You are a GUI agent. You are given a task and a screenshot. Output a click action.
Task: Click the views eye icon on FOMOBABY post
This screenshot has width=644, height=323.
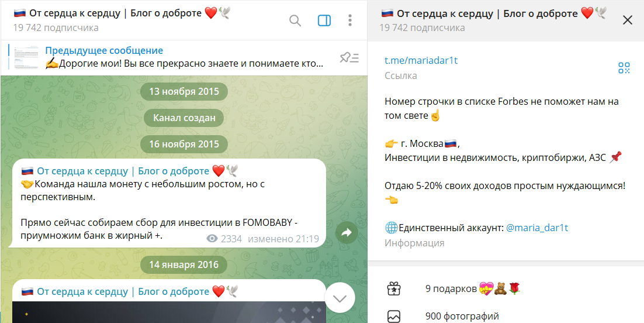click(212, 239)
